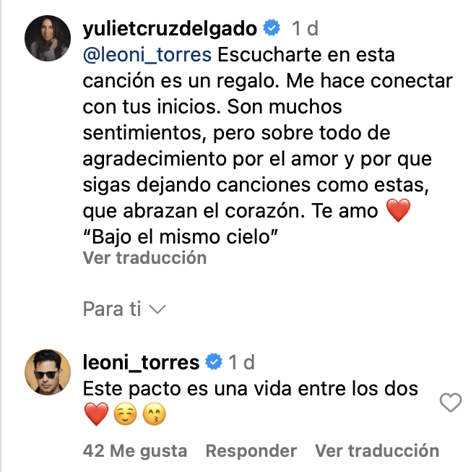Open the @leoni_torres mention in the comment

coord(147,55)
